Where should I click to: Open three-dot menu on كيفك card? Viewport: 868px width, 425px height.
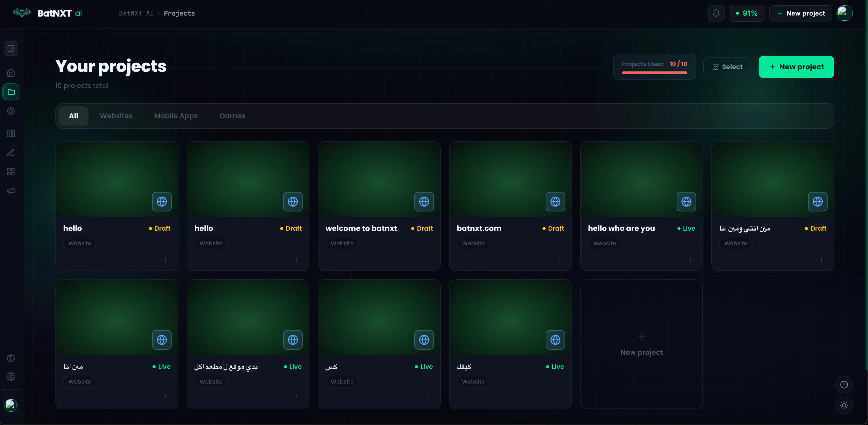559,398
